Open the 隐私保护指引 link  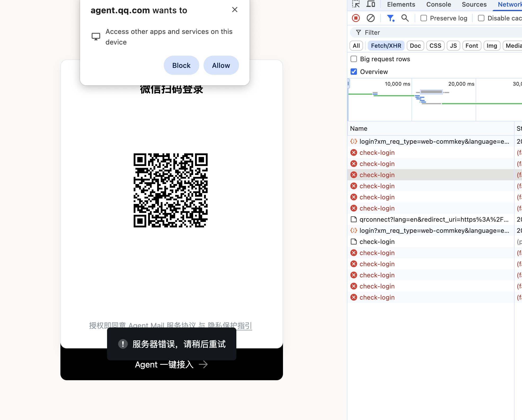pos(230,325)
